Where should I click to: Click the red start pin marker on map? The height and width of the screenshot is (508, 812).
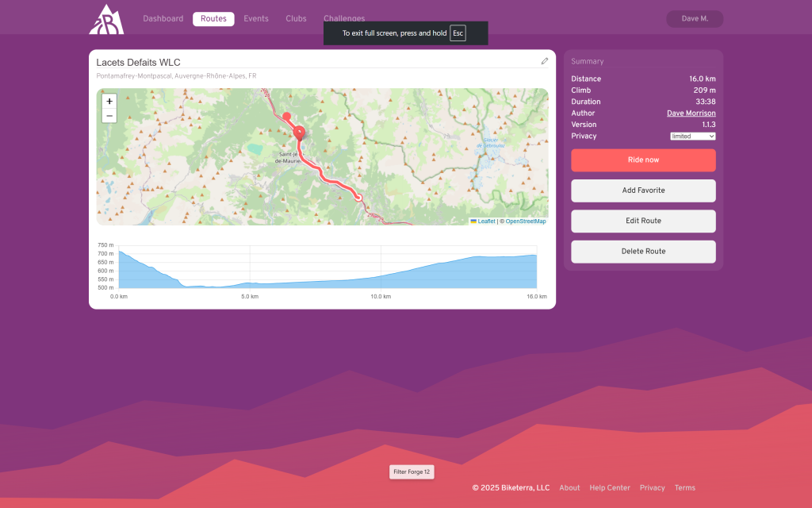(299, 132)
